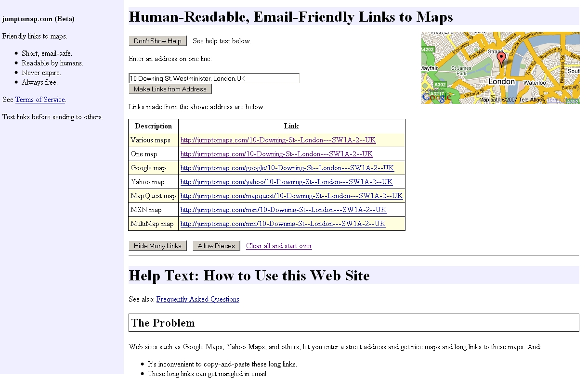Click "Test links before sending to others." text
The height and width of the screenshot is (379, 588).
click(52, 117)
